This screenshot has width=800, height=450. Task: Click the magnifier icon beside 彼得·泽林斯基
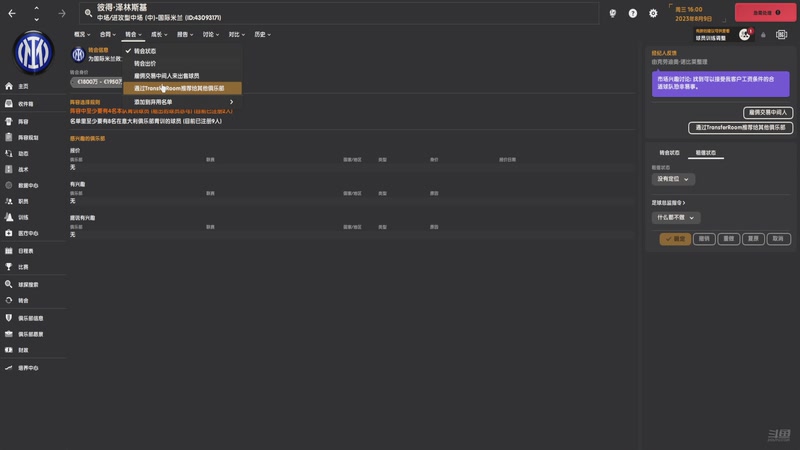coord(88,13)
